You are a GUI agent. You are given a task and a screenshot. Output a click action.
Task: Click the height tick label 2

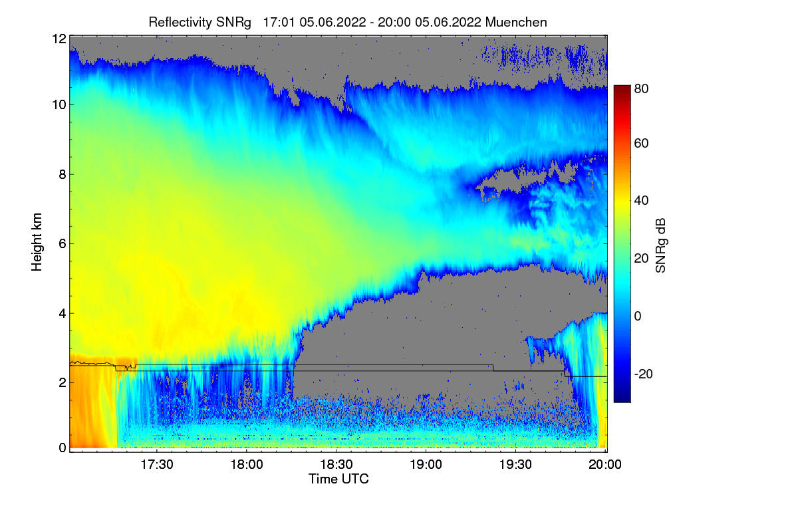62,382
